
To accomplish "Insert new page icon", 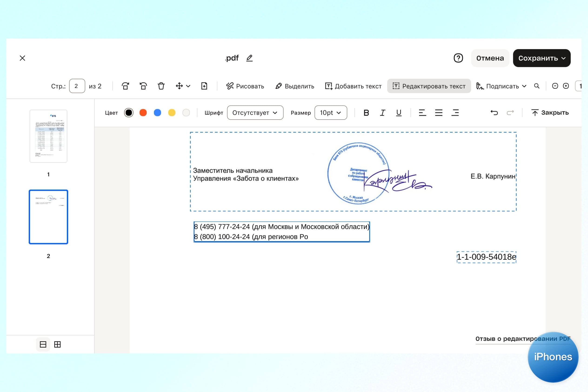I will tap(204, 86).
